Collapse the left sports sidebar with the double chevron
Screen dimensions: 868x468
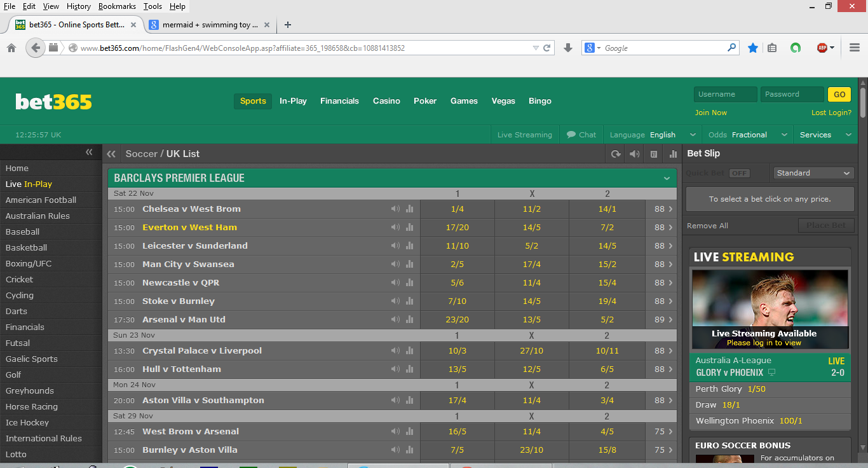[89, 152]
